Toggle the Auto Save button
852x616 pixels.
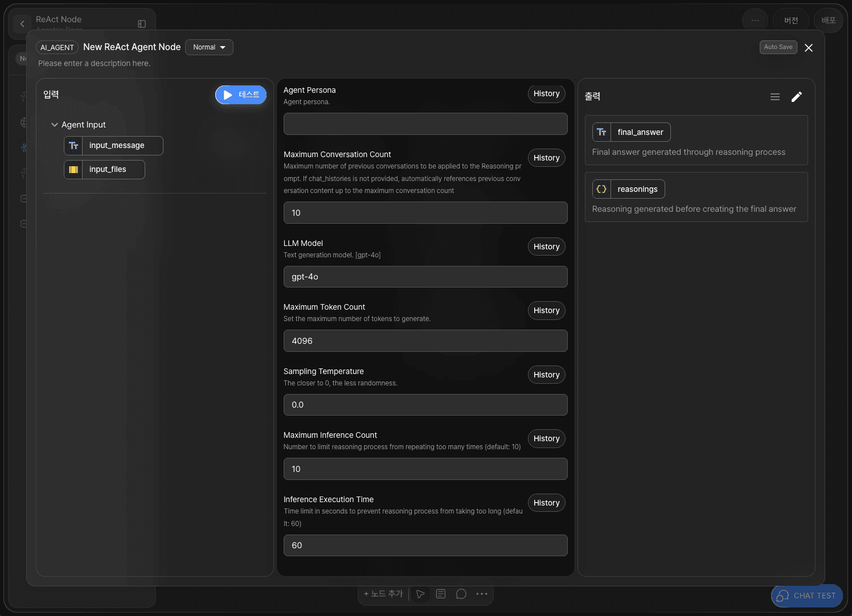[x=778, y=47]
